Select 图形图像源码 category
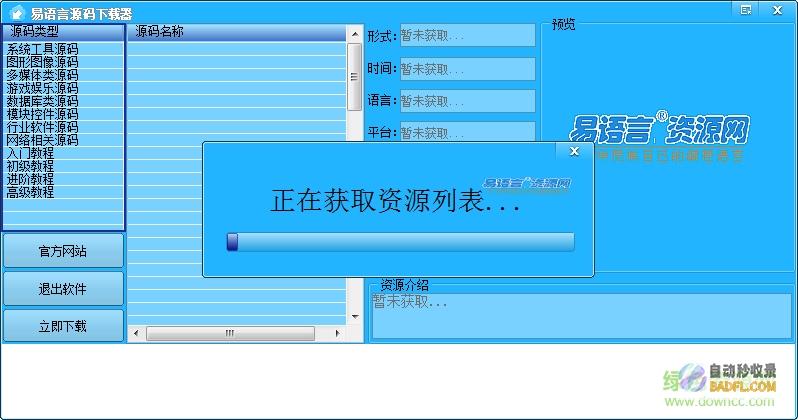Viewport: 798px width, 420px height. click(x=42, y=62)
